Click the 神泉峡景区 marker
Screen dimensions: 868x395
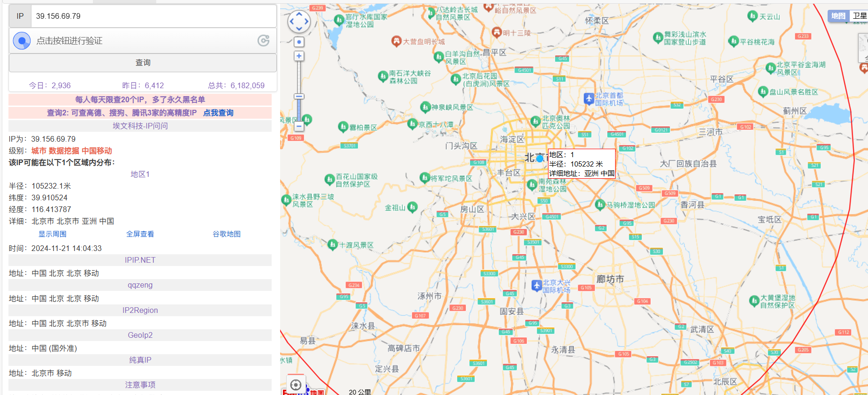point(425,107)
